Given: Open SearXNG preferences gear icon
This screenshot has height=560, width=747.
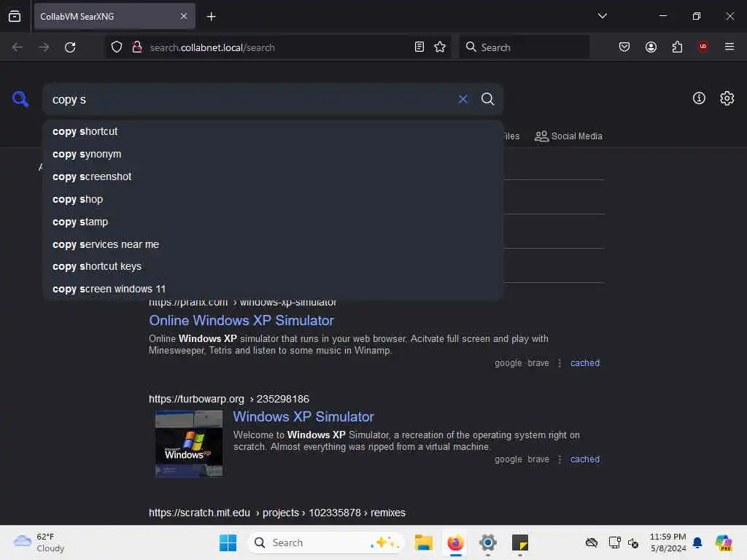Looking at the screenshot, I should [727, 98].
